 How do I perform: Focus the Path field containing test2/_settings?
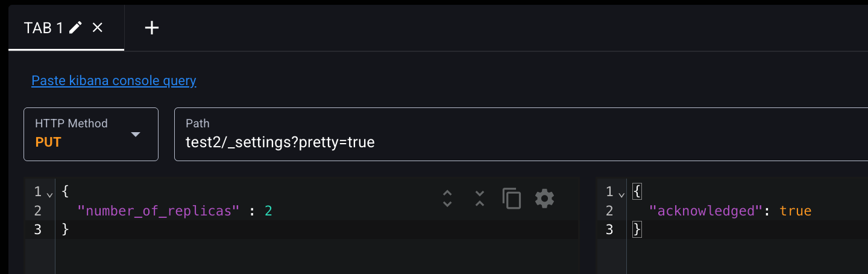[x=521, y=134]
